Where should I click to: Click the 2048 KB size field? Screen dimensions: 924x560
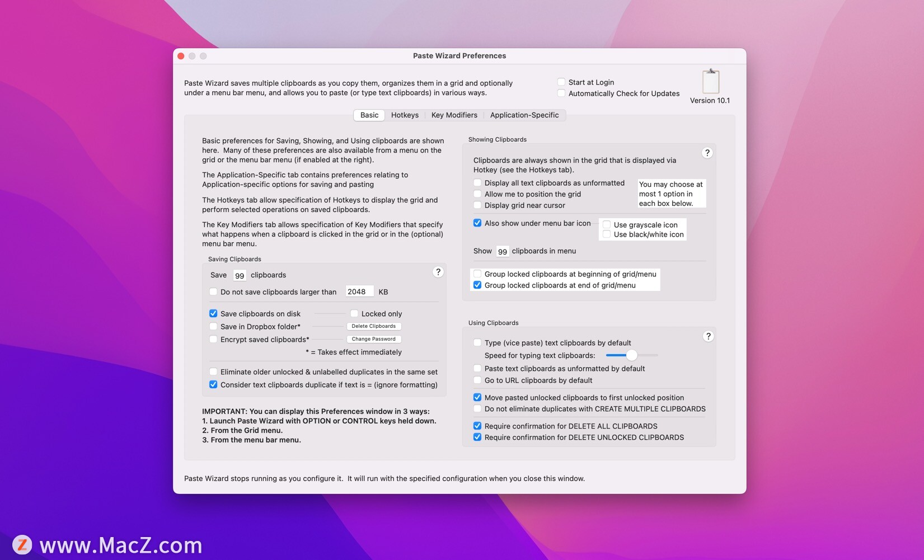point(359,291)
